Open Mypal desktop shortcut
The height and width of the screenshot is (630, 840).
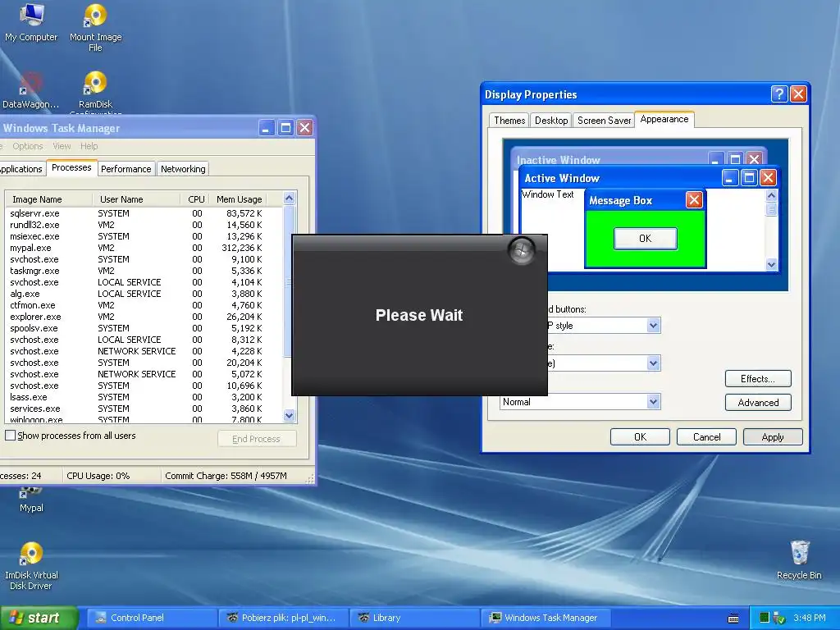click(x=31, y=500)
